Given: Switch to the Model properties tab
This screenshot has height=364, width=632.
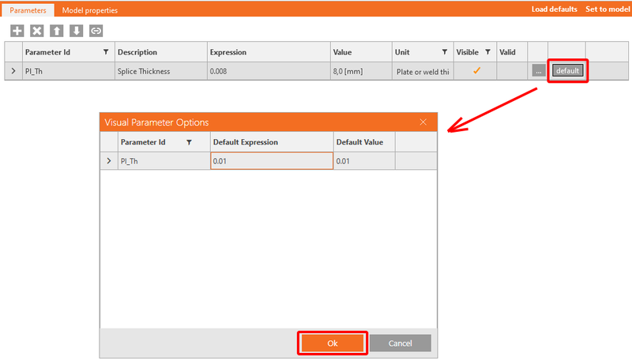Looking at the screenshot, I should pyautogui.click(x=90, y=10).
